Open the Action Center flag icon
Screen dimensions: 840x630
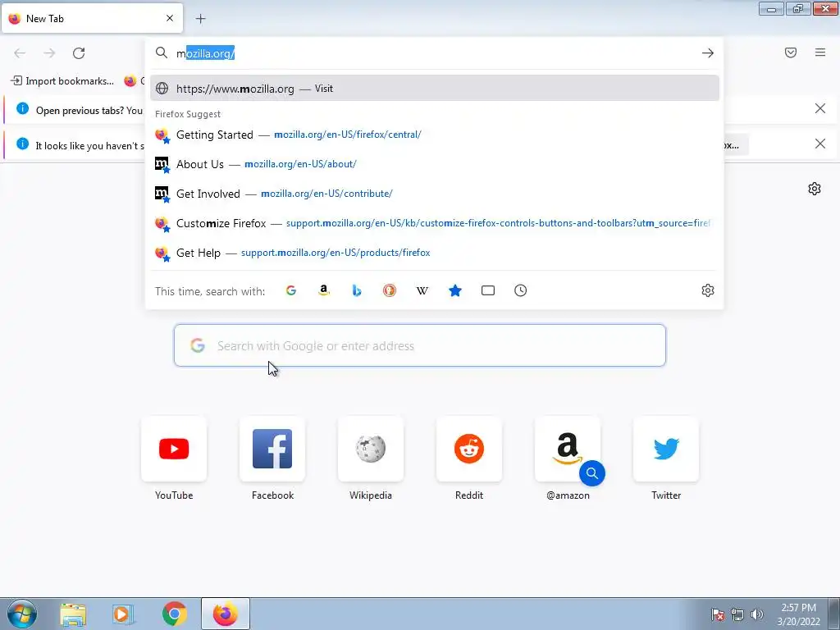tap(718, 614)
